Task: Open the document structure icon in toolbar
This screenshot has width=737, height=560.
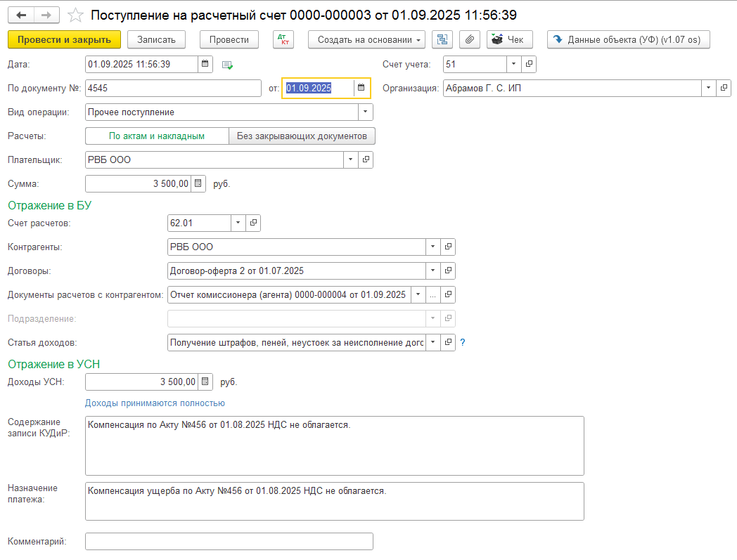Action: [x=442, y=40]
